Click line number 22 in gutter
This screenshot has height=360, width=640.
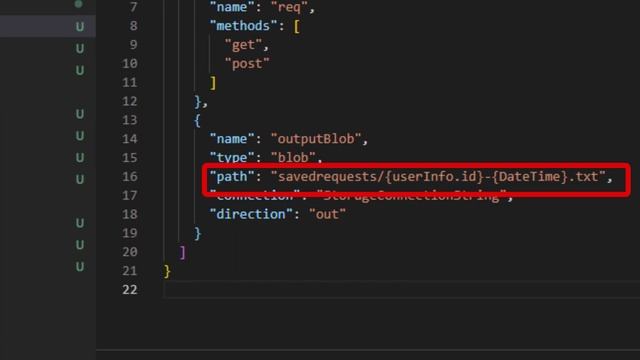tap(130, 289)
